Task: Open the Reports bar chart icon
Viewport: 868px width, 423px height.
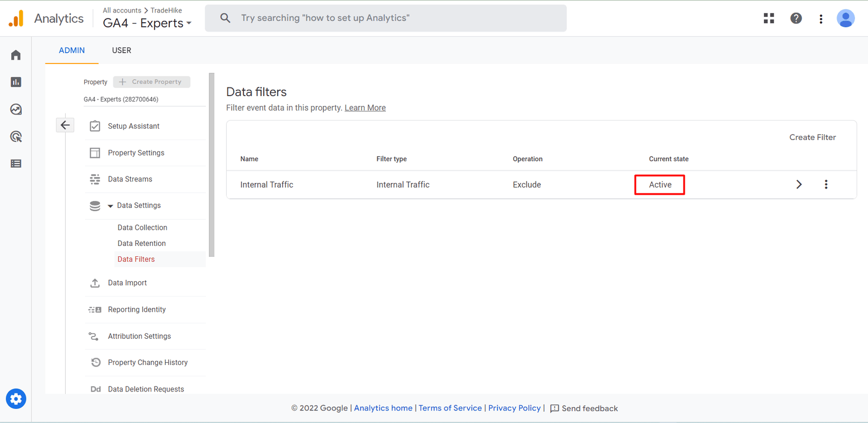Action: 16,82
